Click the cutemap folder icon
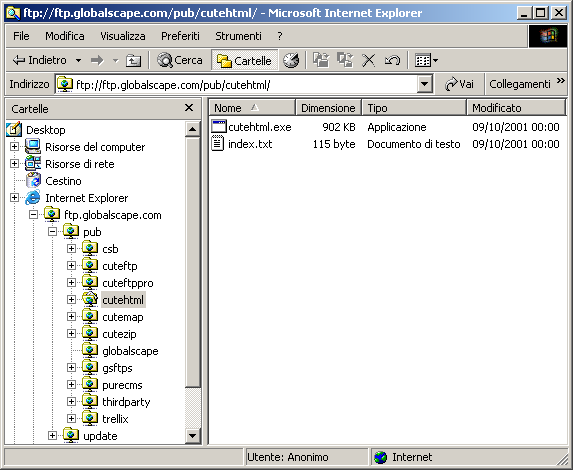Screen dimensions: 573x470 pos(90,316)
